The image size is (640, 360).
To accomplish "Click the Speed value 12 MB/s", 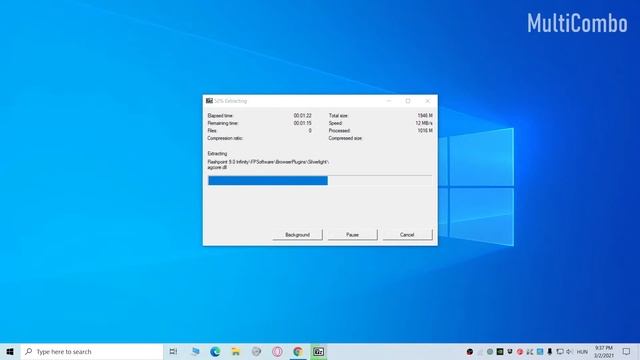I will 424,123.
